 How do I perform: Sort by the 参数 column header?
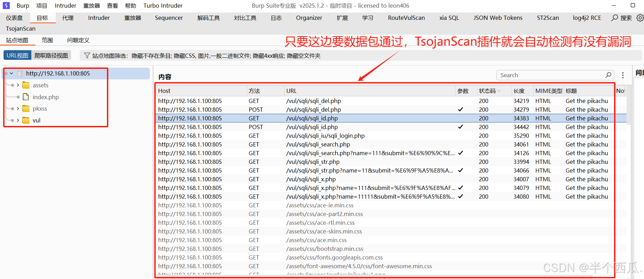[466, 91]
